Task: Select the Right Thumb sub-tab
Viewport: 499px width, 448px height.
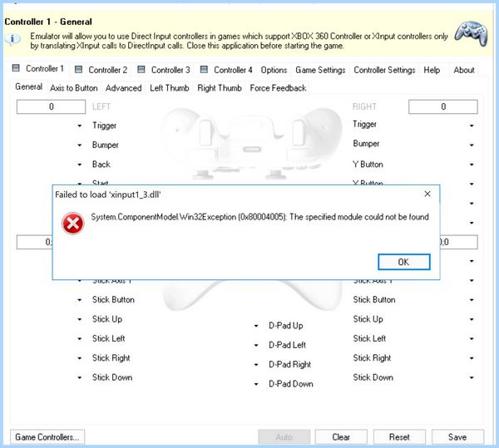Action: coord(220,88)
